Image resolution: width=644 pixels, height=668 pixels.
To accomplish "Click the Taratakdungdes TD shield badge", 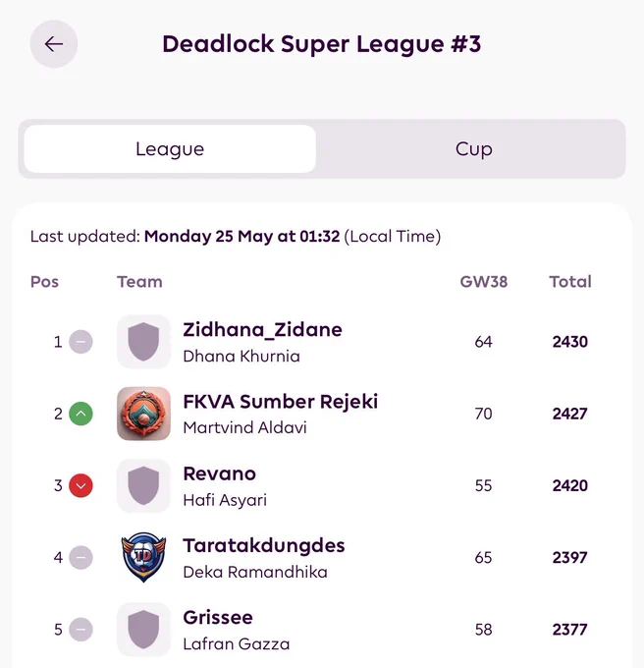I will pos(144,557).
